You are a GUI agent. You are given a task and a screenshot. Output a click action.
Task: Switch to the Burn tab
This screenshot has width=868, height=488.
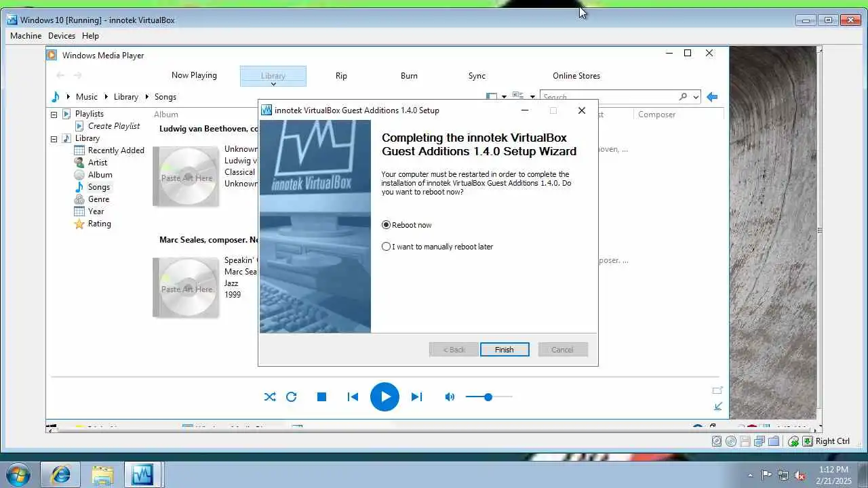coord(409,76)
